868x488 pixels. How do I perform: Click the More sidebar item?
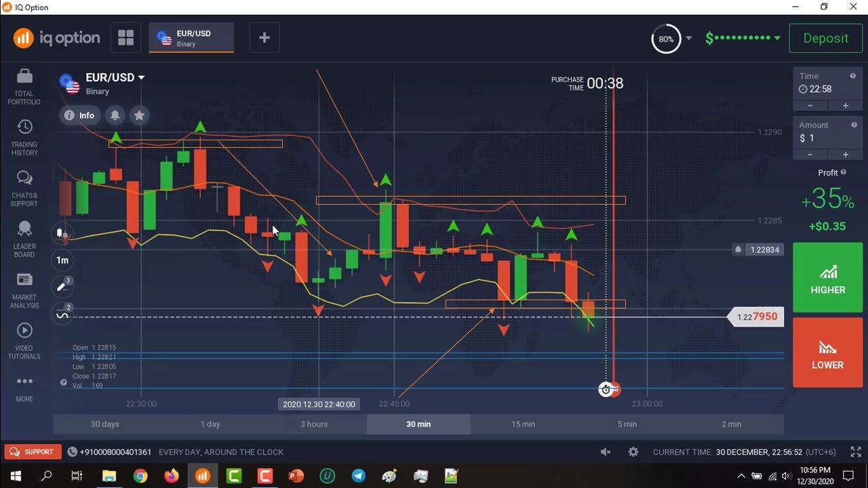pos(24,388)
